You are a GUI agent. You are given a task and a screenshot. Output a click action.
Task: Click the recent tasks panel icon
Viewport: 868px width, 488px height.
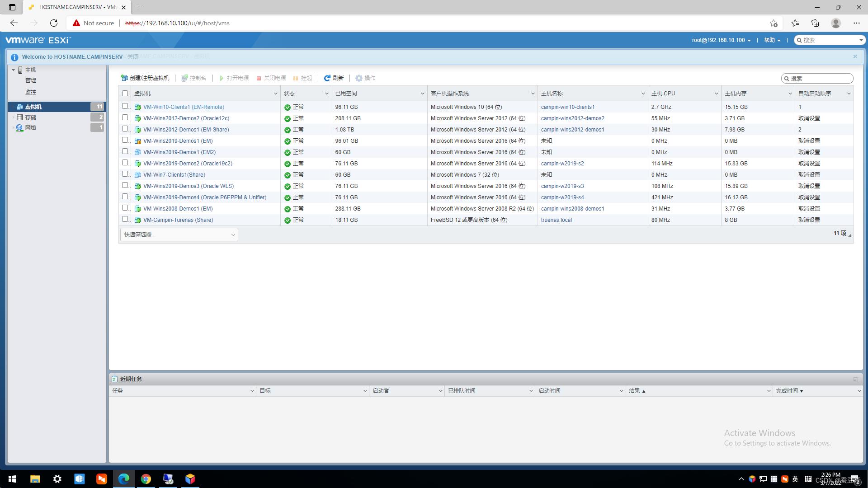coord(114,379)
